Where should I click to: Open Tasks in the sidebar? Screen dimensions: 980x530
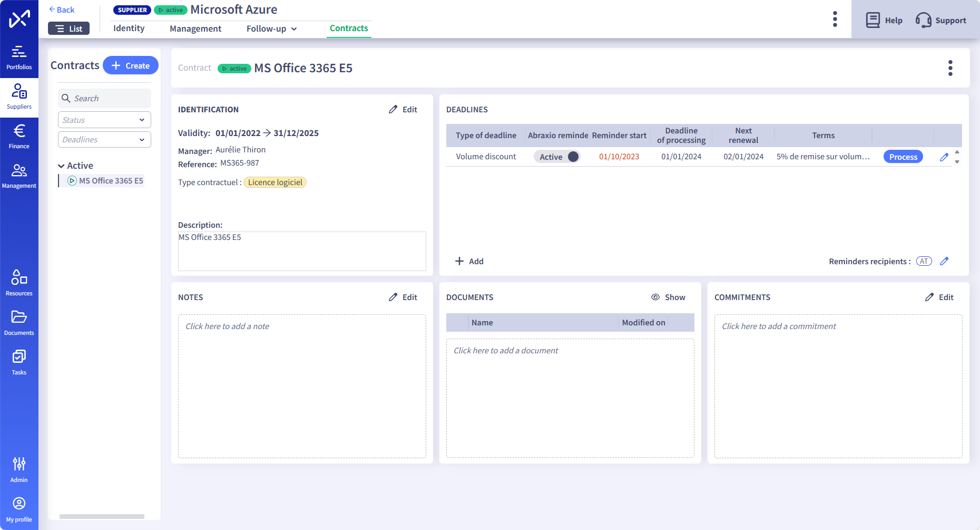click(x=19, y=363)
